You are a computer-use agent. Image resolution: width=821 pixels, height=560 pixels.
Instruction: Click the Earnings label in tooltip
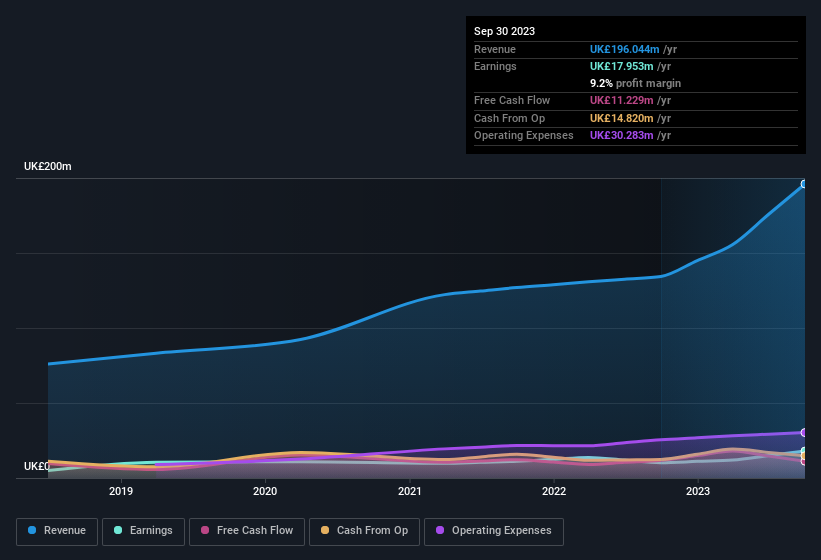coord(495,66)
